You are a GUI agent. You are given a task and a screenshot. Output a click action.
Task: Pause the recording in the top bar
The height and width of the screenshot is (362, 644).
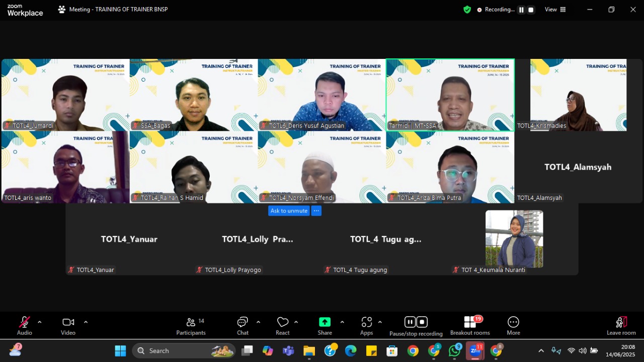(x=521, y=10)
